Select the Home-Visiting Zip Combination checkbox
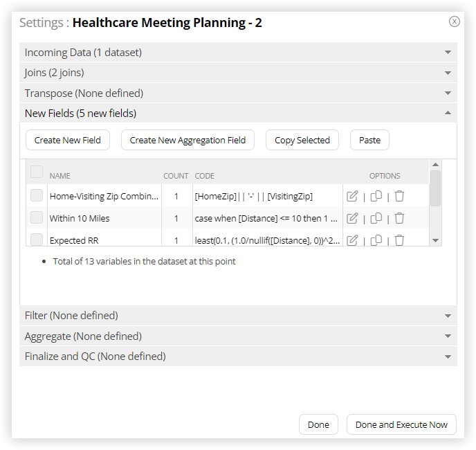Image resolution: width=476 pixels, height=450 pixels. point(37,195)
